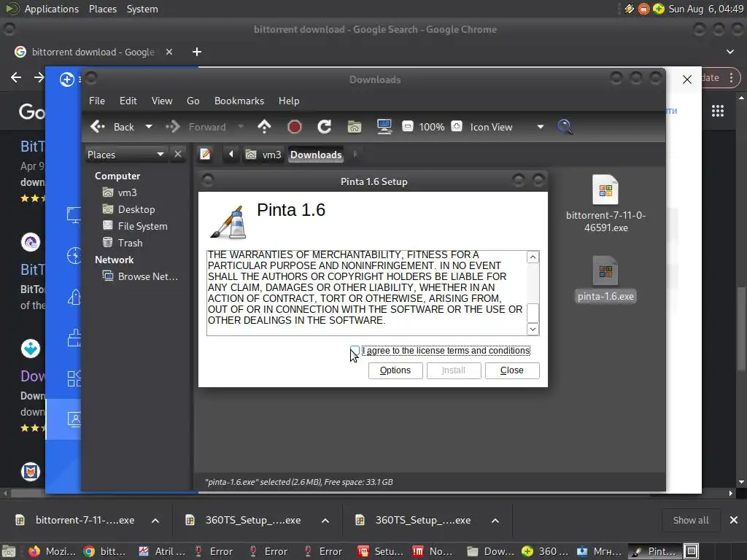Click the greyed Install button
Viewport: 747px width, 560px height.
point(454,370)
